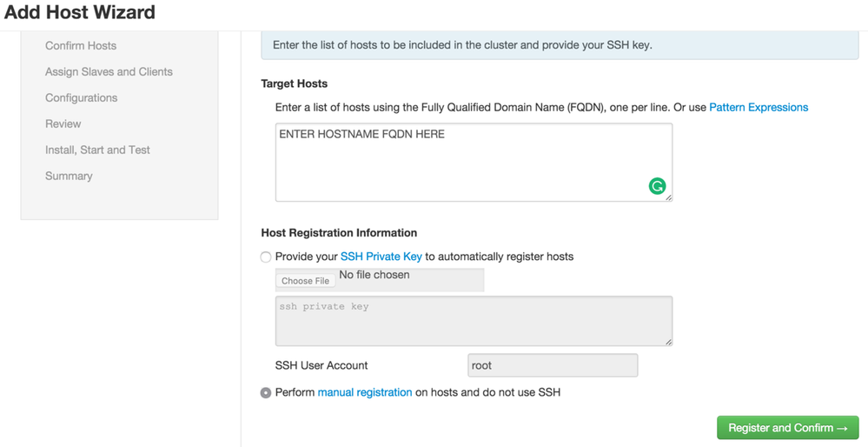Grab the ssh private key resize handle

tap(668, 342)
